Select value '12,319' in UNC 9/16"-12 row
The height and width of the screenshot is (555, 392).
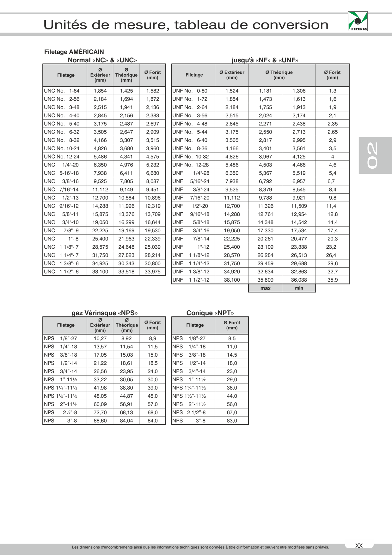tap(153, 206)
